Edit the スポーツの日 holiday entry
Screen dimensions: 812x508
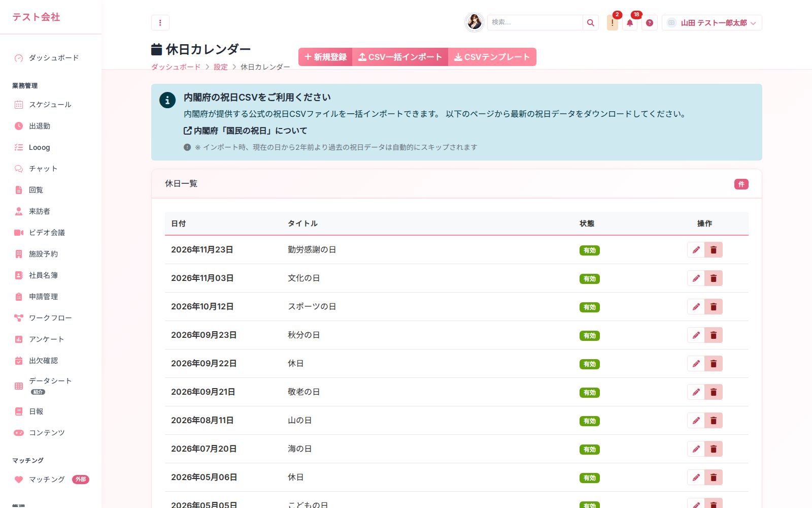tap(696, 307)
